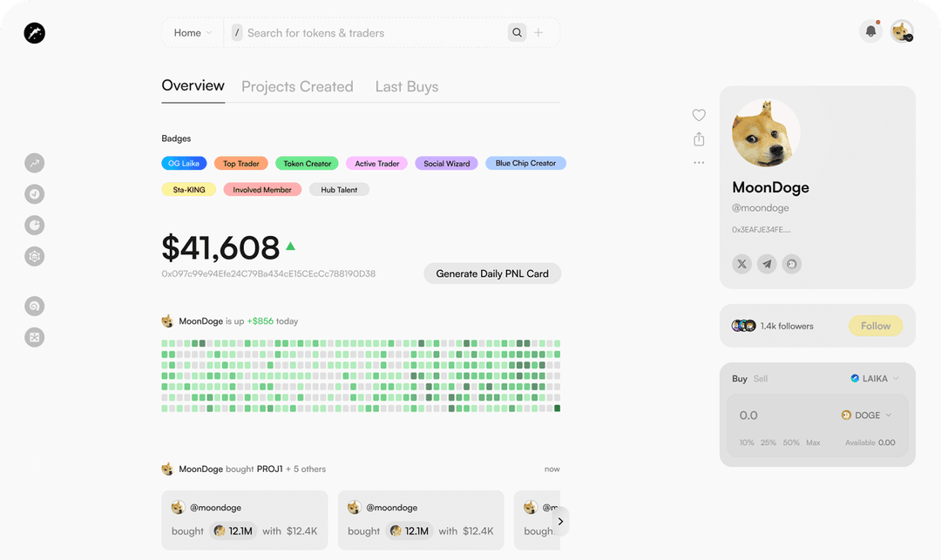Switch to the Projects Created tab
941x560 pixels.
pos(297,86)
